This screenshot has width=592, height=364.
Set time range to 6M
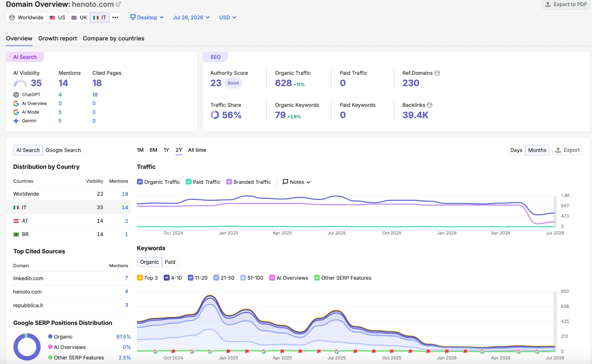(x=154, y=150)
